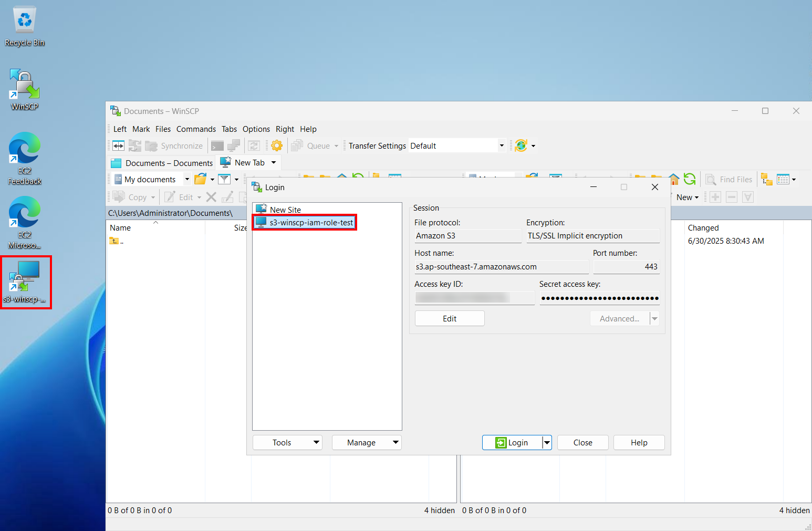The width and height of the screenshot is (812, 531).
Task: Expand the arrow beside the open directory icon
Action: tap(212, 180)
